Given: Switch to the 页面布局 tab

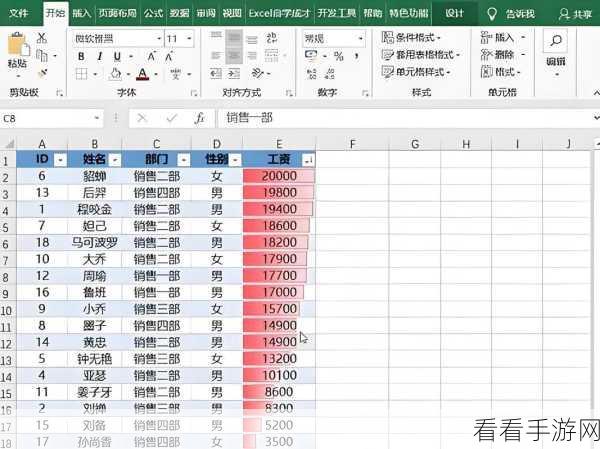Looking at the screenshot, I should [x=117, y=14].
